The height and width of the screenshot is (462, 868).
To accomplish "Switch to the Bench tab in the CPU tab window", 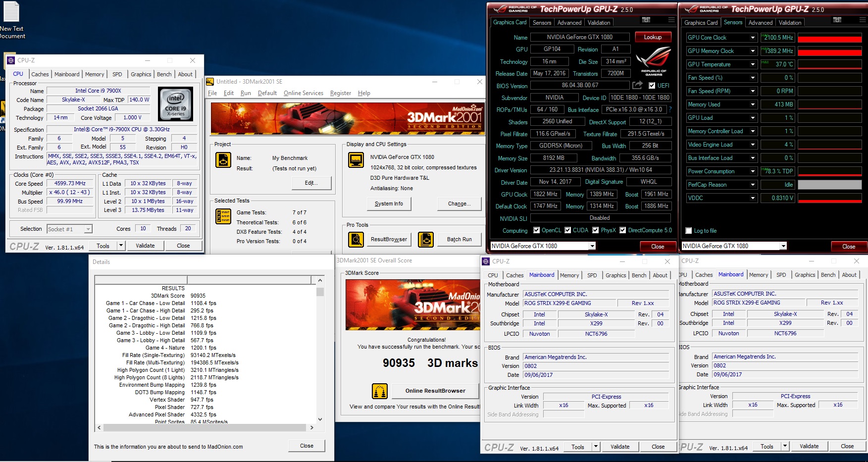I will pos(164,74).
